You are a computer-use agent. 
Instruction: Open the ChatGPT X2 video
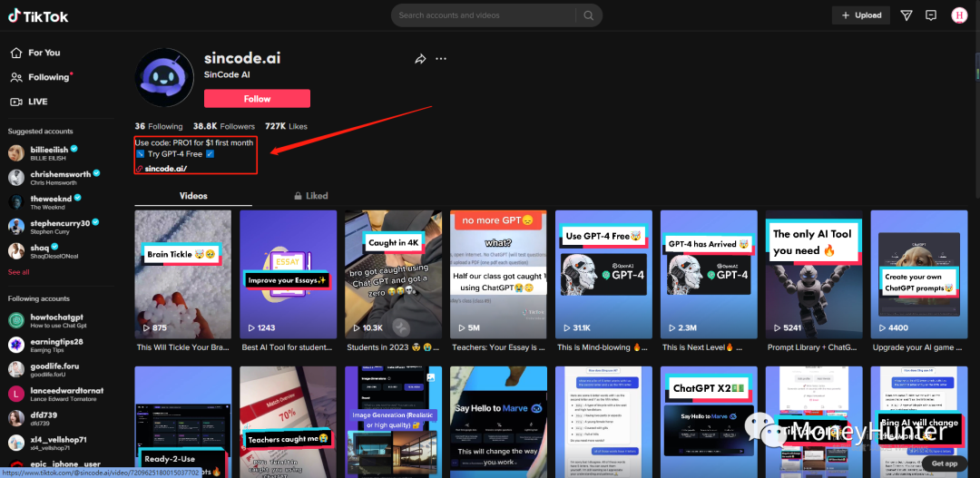pyautogui.click(x=709, y=422)
